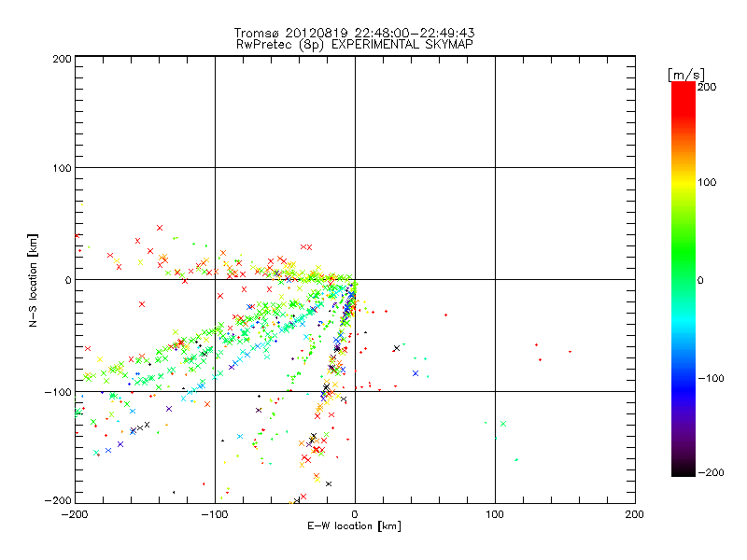Click the 'RwPretec (8p) EXPERIMENTAL SKYMAP' subtitle
Screen dimensions: 747x560
pyautogui.click(x=354, y=45)
